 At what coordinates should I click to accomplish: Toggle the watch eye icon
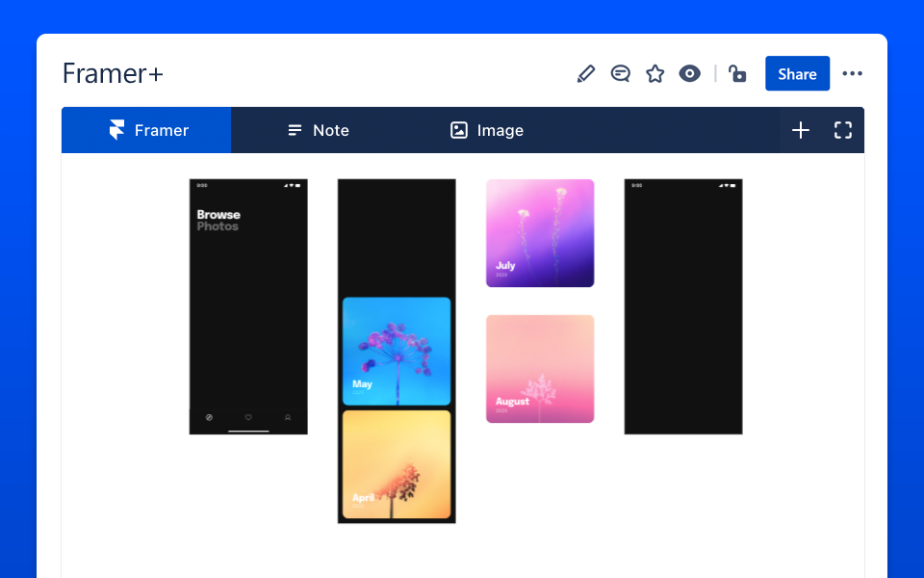coord(689,74)
